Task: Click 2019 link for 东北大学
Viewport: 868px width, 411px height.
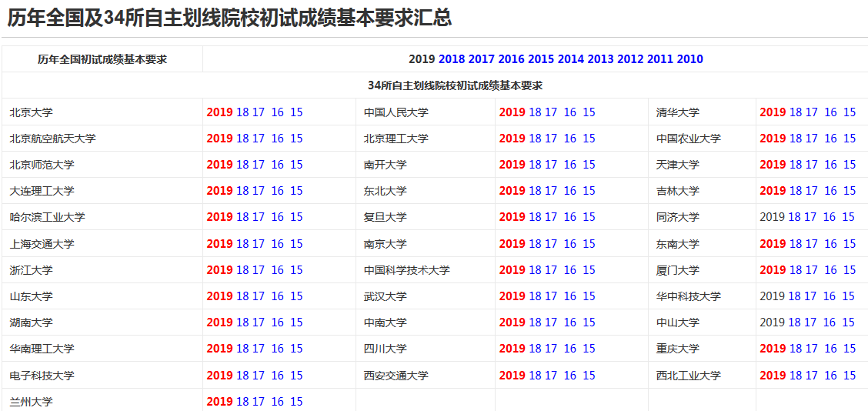Action: click(x=512, y=191)
